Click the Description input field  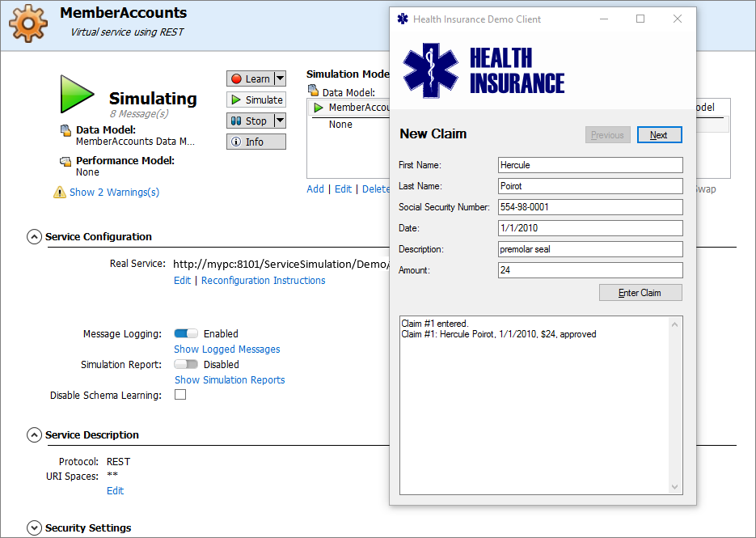pyautogui.click(x=590, y=249)
